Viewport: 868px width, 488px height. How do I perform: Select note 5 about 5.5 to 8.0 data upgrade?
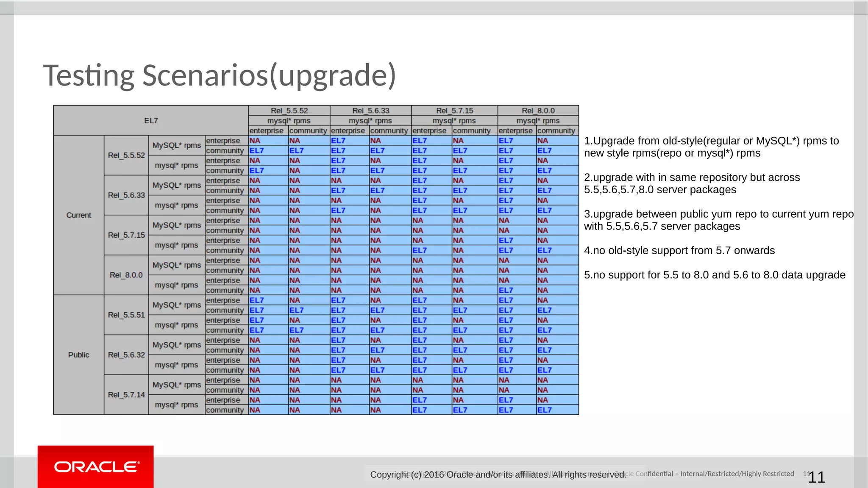(715, 275)
